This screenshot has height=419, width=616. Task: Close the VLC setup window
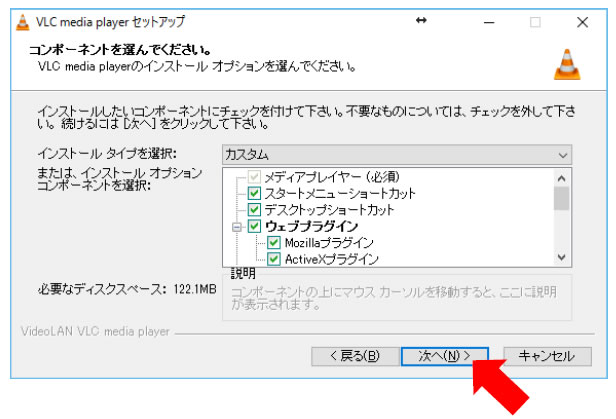point(582,22)
